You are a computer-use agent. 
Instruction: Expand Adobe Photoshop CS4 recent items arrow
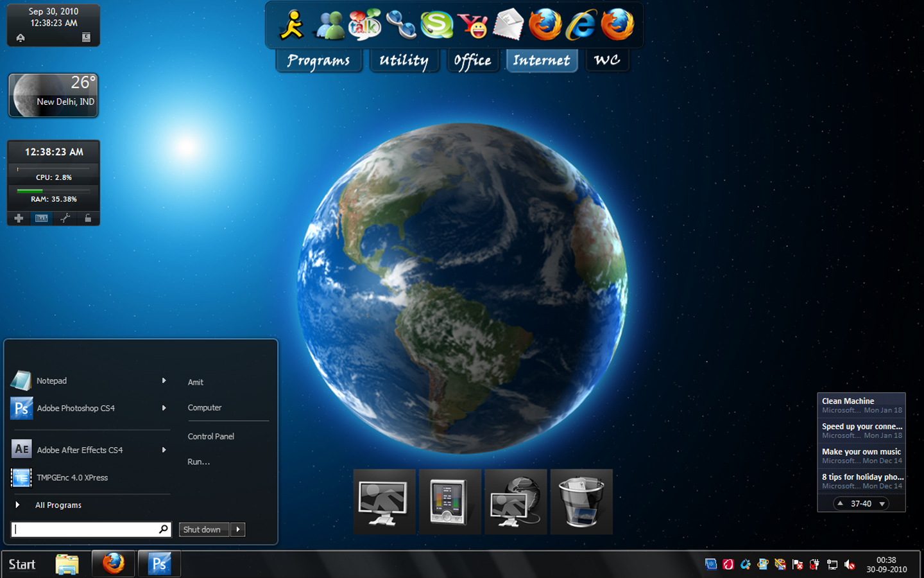(x=164, y=408)
